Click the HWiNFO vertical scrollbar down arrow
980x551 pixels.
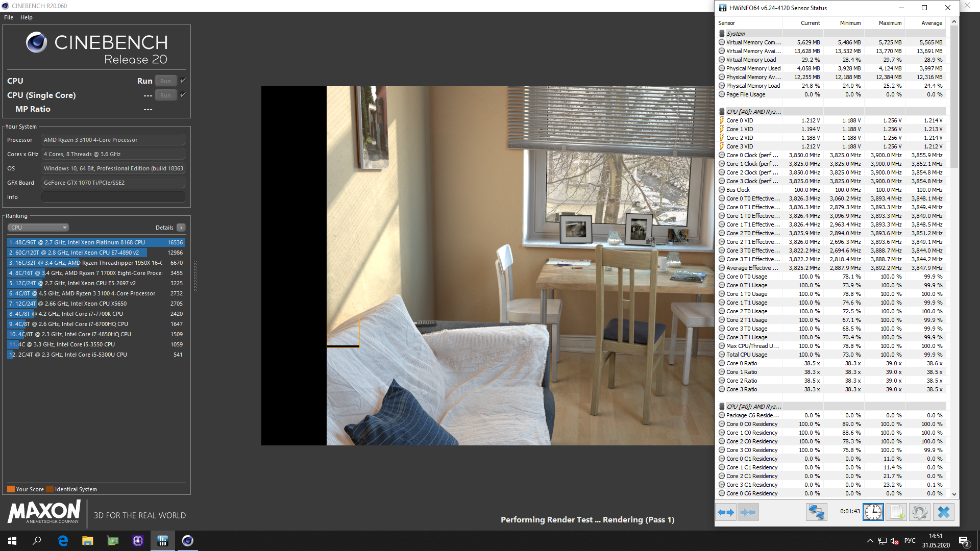(954, 494)
